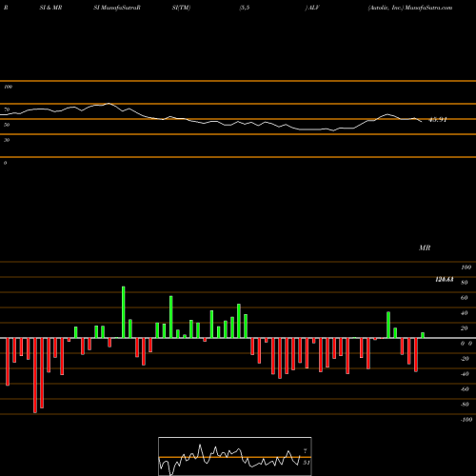Click the 80 label on the MR axis
Screen dimensions: 476x476
465,283
